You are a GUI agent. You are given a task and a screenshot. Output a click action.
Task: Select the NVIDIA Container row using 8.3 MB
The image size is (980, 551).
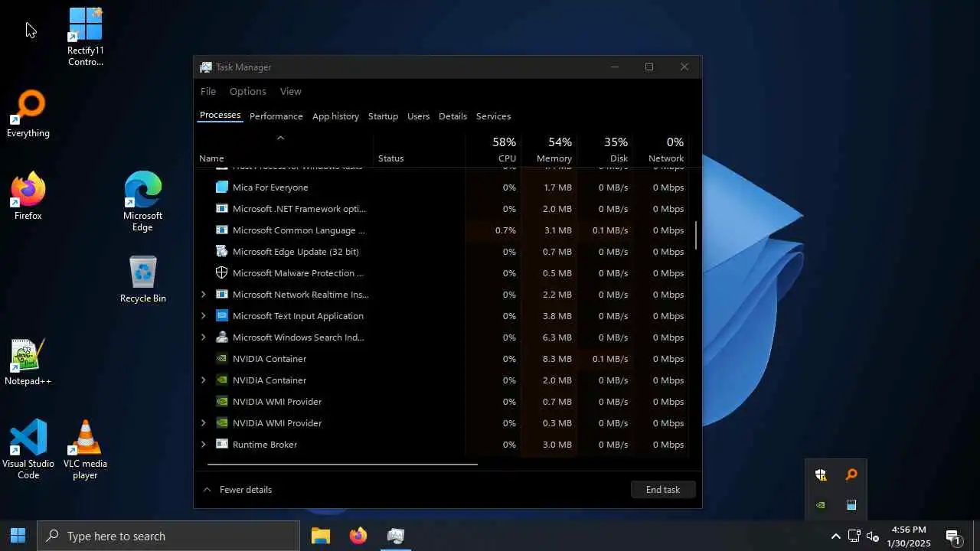pyautogui.click(x=442, y=358)
